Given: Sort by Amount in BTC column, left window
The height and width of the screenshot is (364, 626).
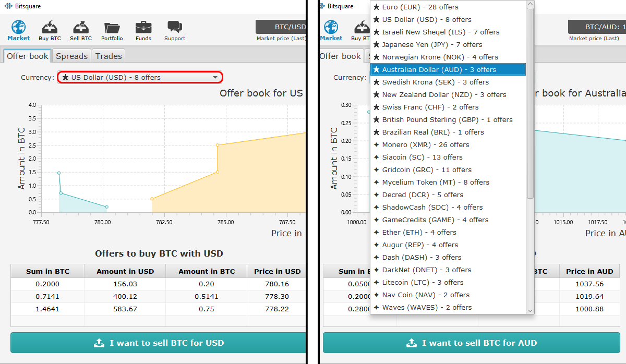Looking at the screenshot, I should point(207,271).
